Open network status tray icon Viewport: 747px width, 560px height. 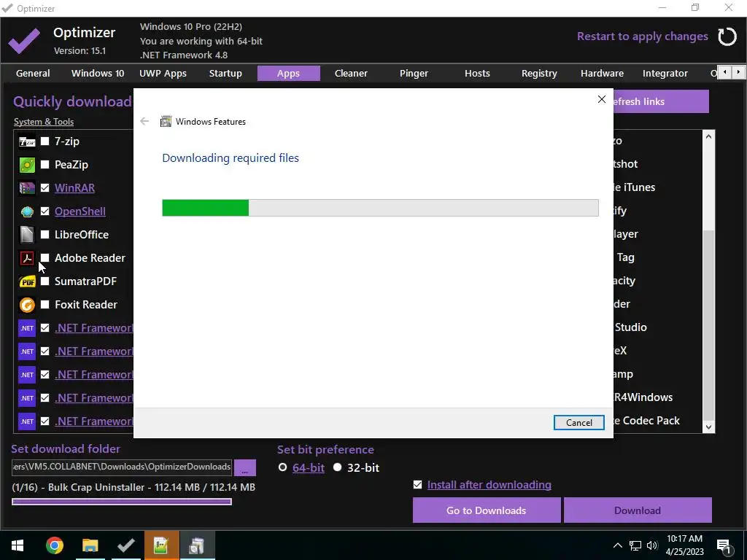click(635, 545)
